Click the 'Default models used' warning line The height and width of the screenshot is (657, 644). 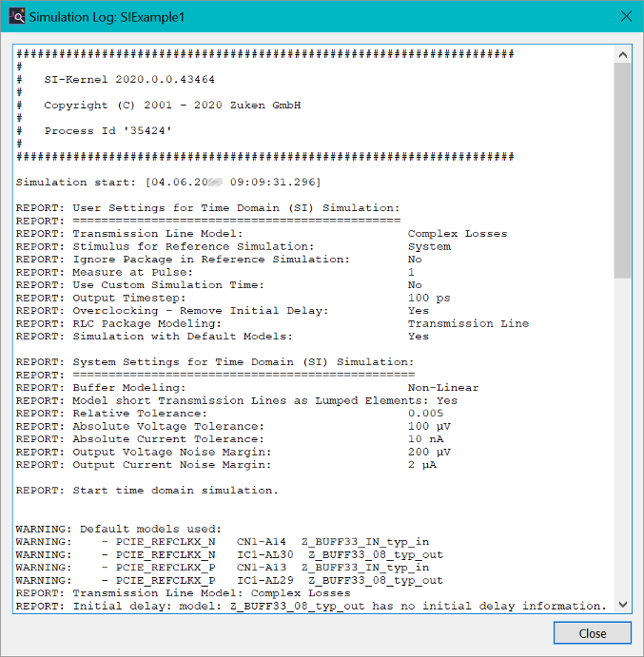[119, 529]
